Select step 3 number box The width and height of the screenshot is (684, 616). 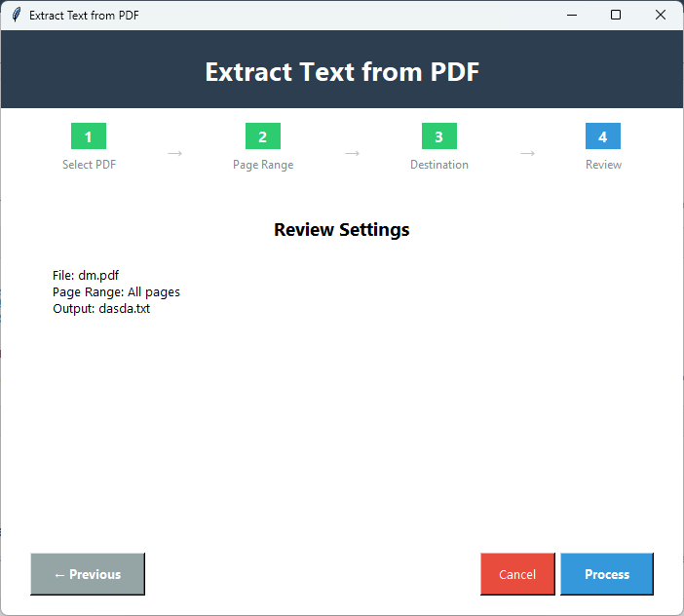click(x=439, y=136)
